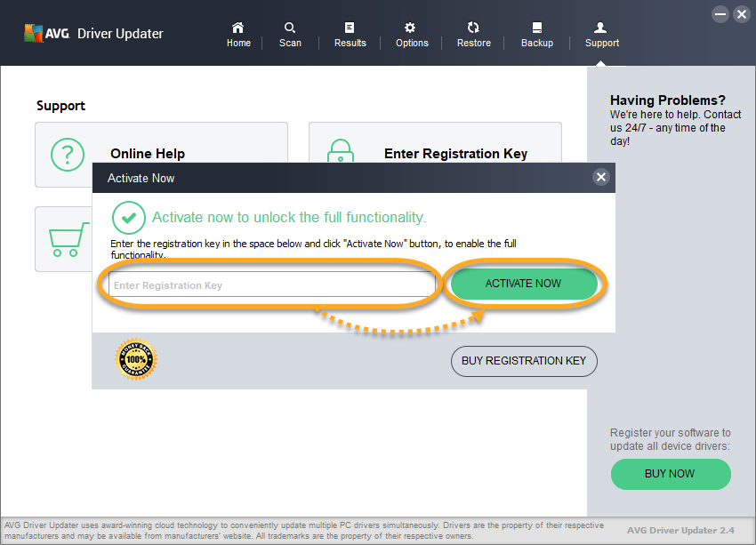The width and height of the screenshot is (756, 545).
Task: Click the AVG Driver Updater 2.4 version text
Action: [x=680, y=530]
